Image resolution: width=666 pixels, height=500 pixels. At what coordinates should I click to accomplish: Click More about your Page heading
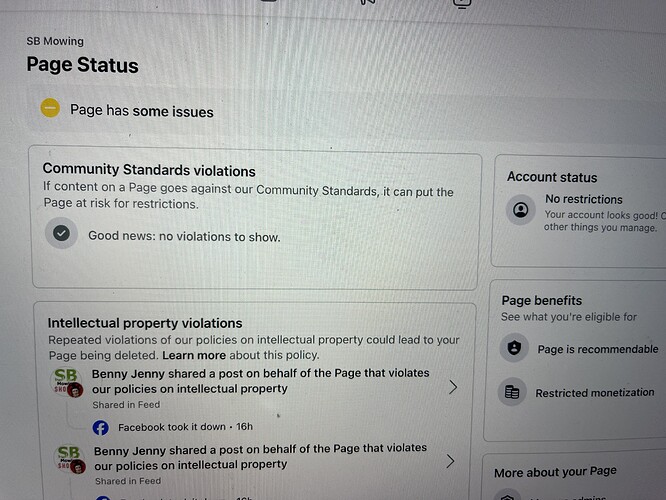[x=555, y=472]
